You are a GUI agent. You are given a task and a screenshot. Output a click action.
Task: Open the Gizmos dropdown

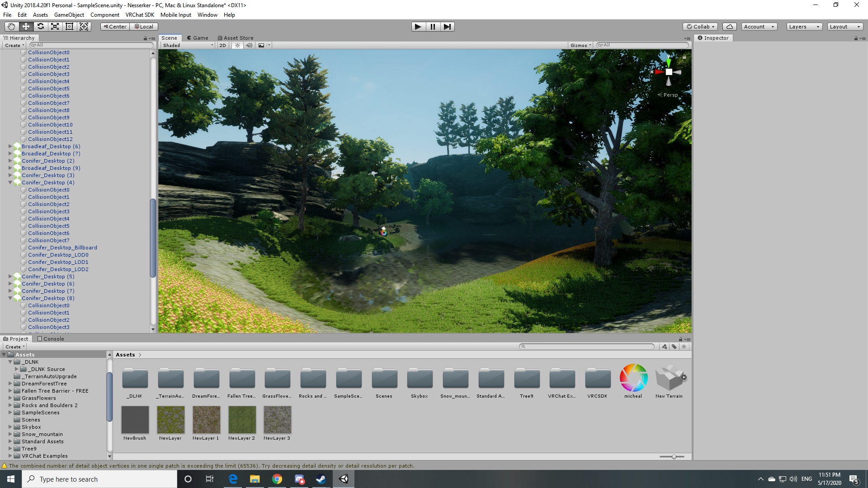(x=580, y=45)
